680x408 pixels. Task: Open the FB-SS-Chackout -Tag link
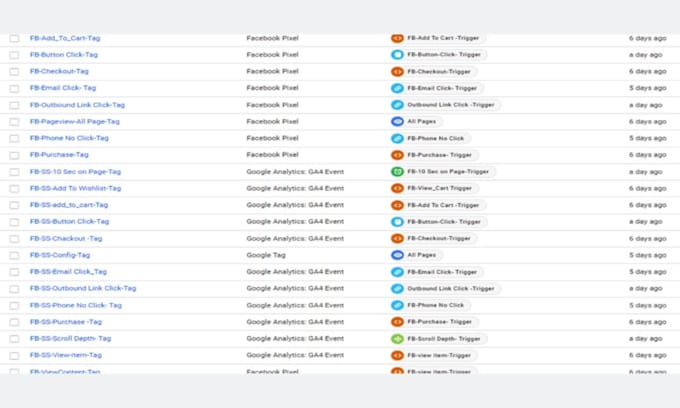[x=66, y=238]
